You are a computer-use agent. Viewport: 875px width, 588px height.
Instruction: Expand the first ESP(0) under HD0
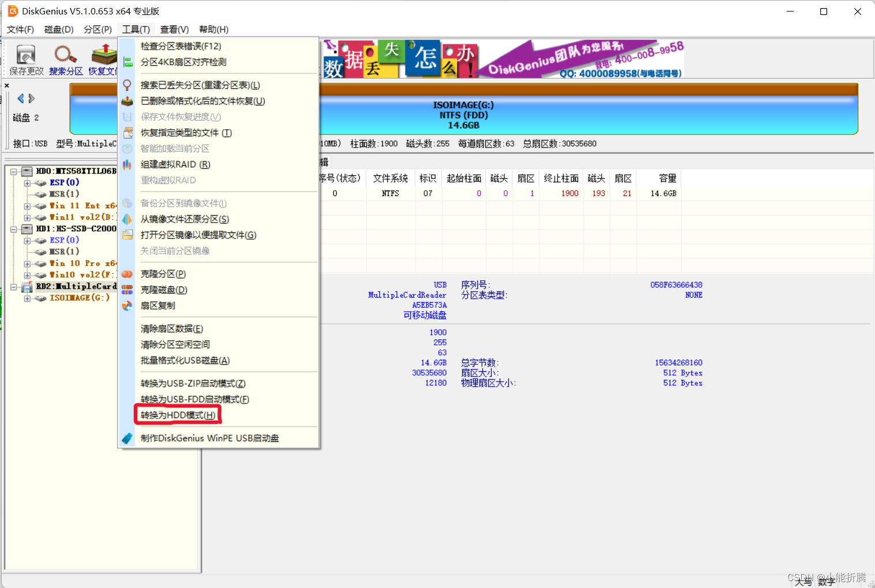point(27,183)
